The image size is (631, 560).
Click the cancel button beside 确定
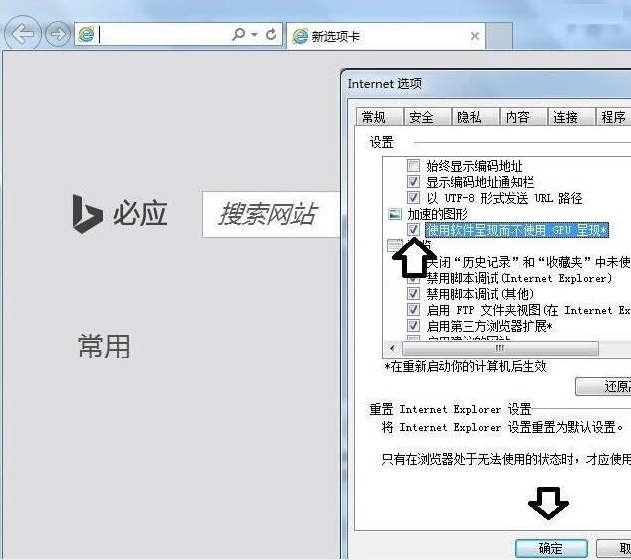pyautogui.click(x=614, y=548)
